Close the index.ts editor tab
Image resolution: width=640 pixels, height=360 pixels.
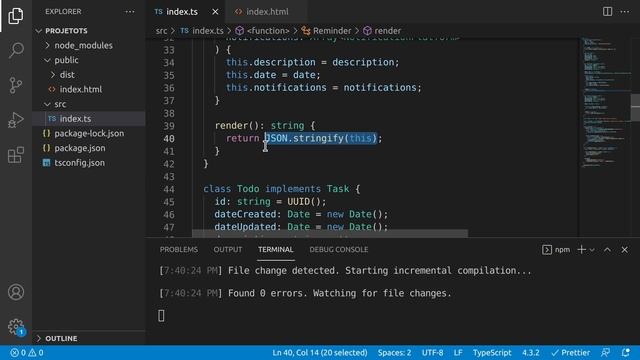pyautogui.click(x=215, y=12)
